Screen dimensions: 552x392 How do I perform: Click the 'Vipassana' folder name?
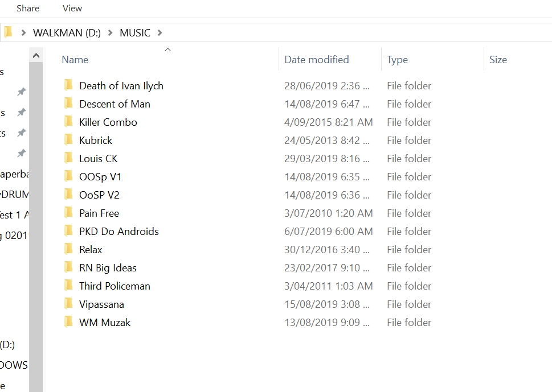tap(101, 304)
